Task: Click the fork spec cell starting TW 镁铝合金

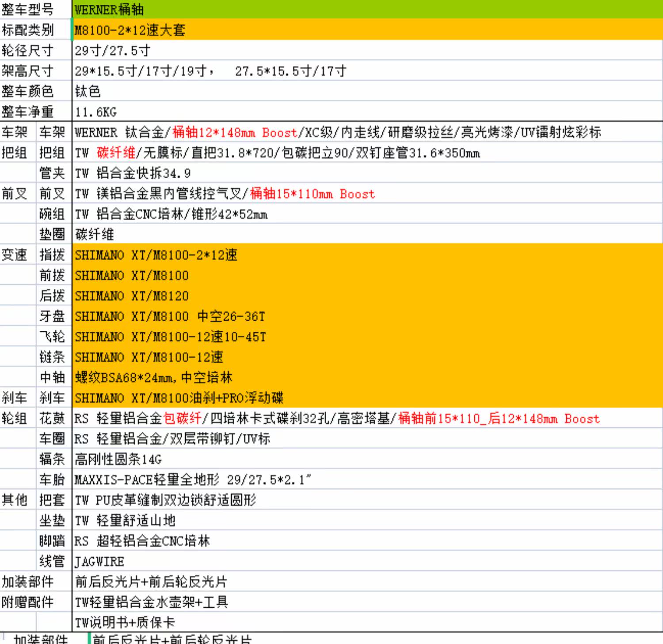Action: [367, 193]
